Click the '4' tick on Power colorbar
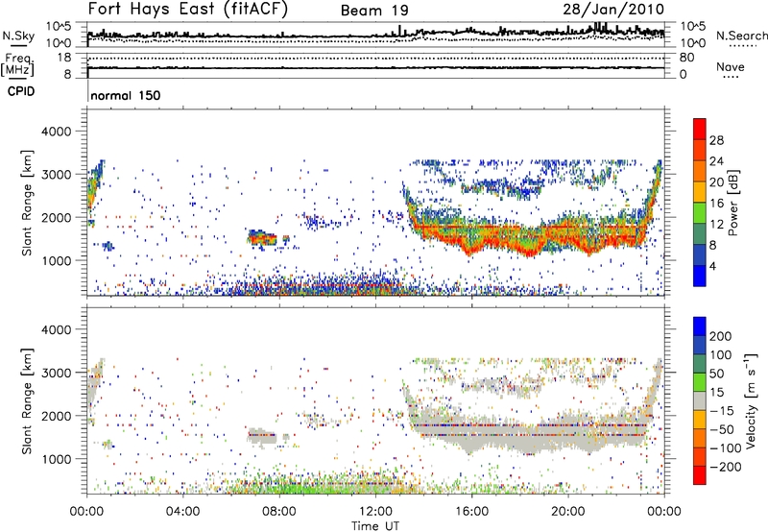The width and height of the screenshot is (768, 532). pos(713,266)
